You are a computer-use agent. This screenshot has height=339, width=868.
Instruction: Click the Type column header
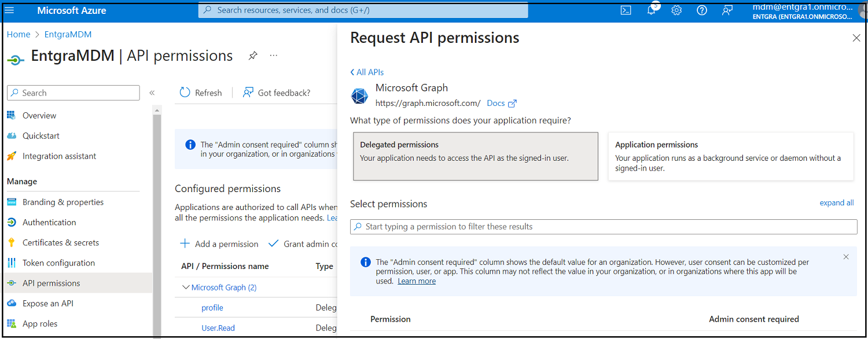(x=324, y=266)
